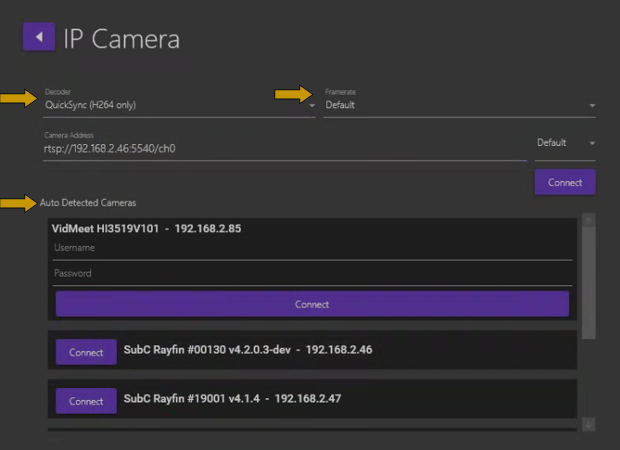Click the Auto Detected Cameras label
This screenshot has width=620, height=450.
(x=88, y=203)
